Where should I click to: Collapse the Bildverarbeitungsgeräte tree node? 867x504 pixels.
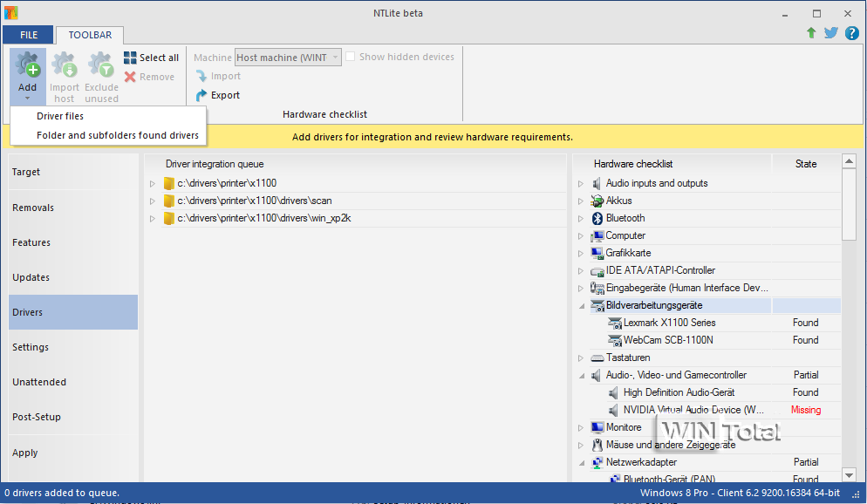582,305
